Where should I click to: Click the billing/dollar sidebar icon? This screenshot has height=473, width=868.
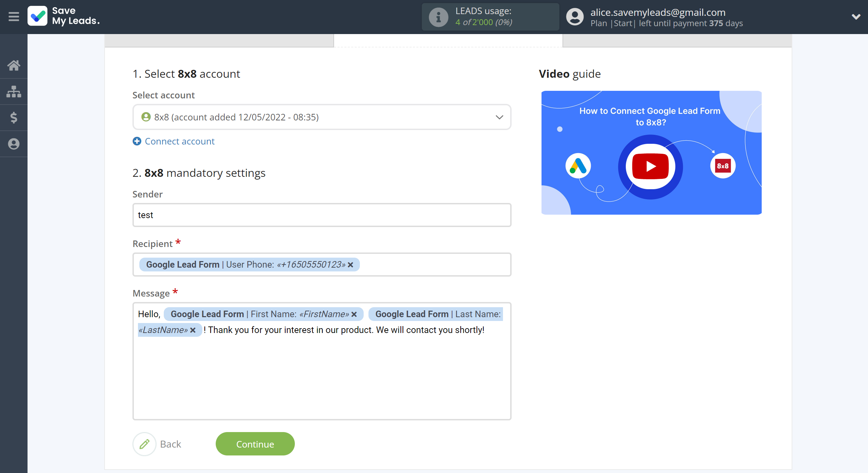coord(14,117)
